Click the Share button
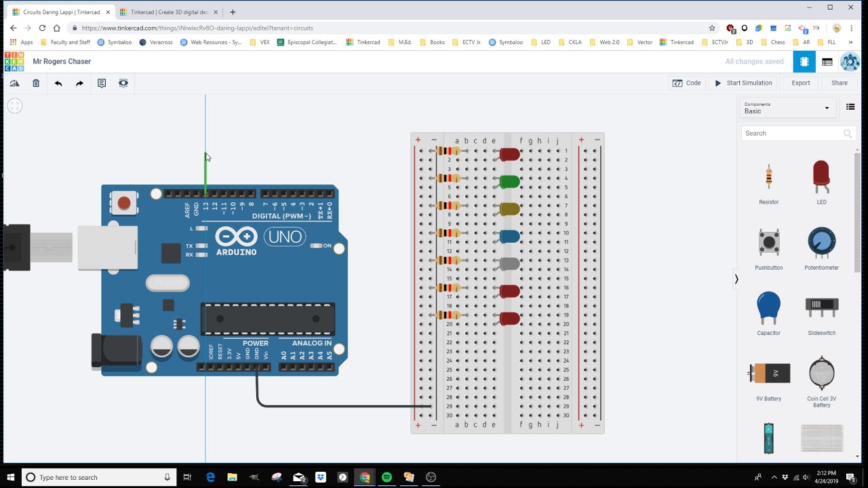The image size is (868, 488). tap(840, 83)
